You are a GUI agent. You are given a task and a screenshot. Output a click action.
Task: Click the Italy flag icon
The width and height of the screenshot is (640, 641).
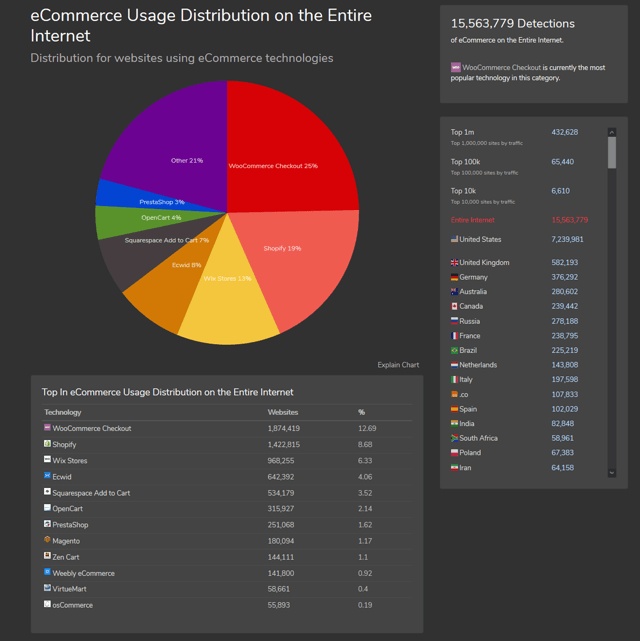point(454,379)
